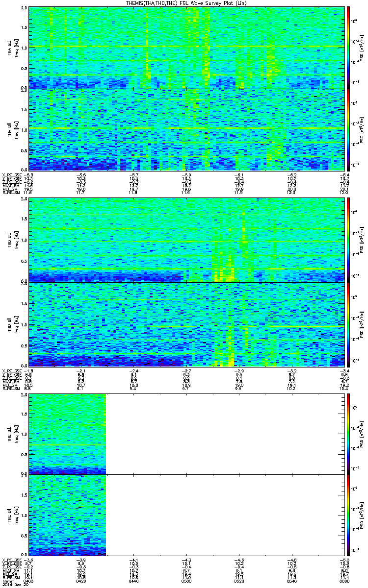The height and width of the screenshot is (588, 368).
Task: Click PSD [nT²/Hz] label next to THD B⊥
Action: point(362,240)
